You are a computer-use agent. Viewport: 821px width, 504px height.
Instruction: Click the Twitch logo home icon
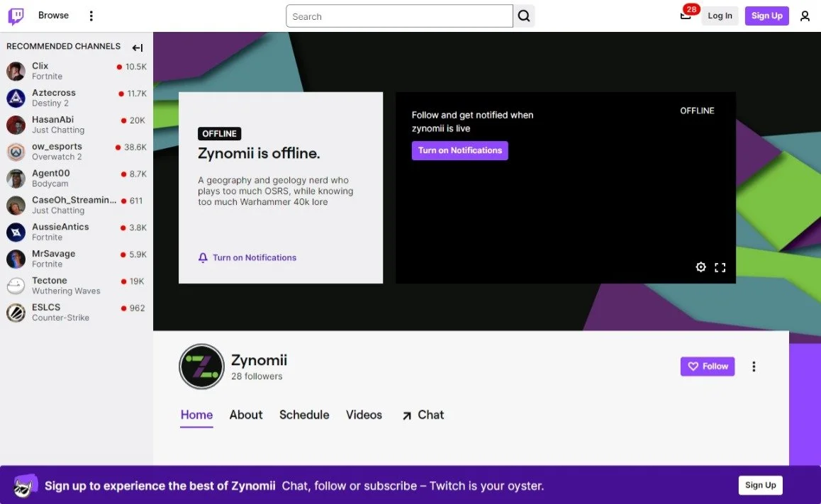click(x=16, y=16)
